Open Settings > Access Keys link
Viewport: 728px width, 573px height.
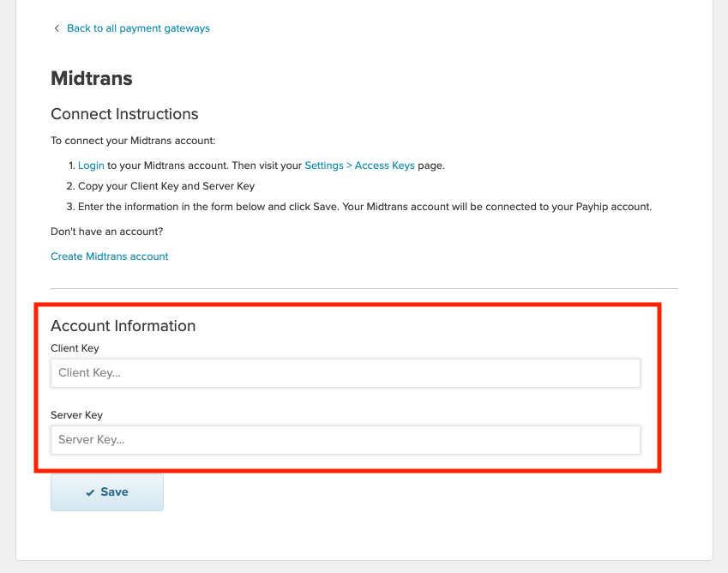coord(359,166)
